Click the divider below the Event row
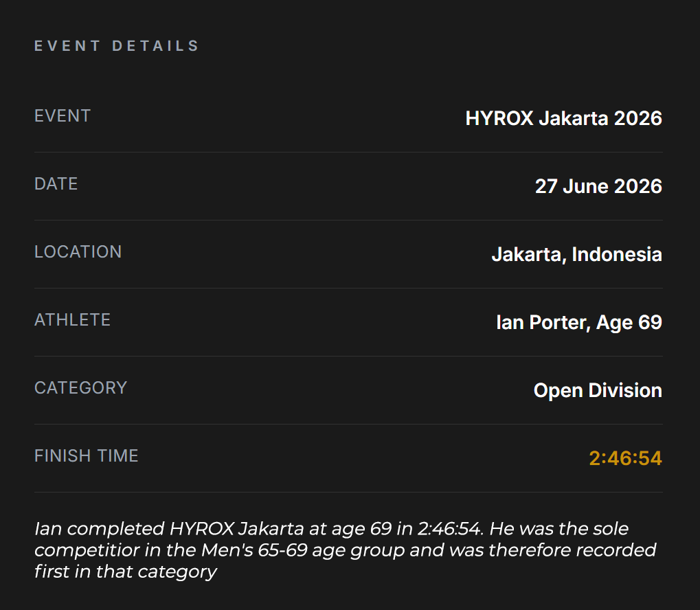 coord(349,152)
